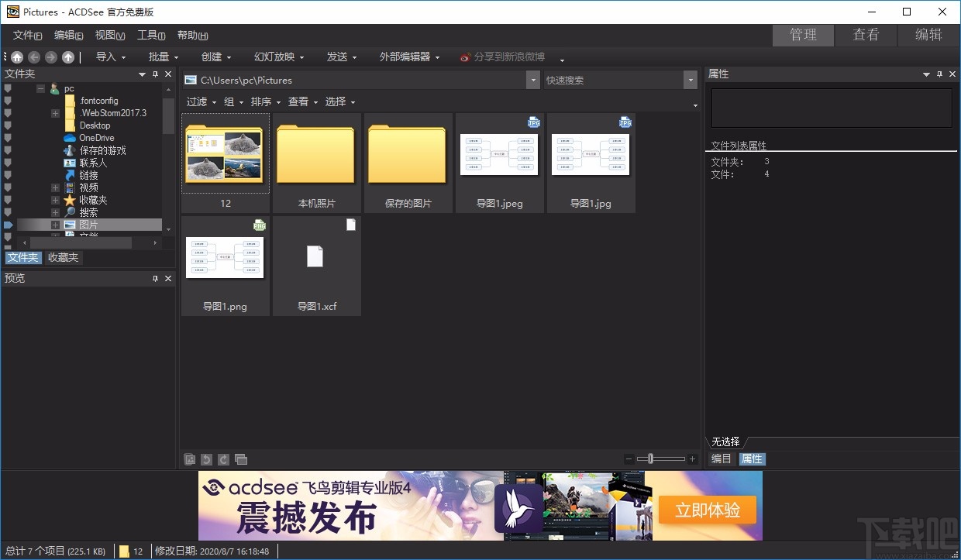This screenshot has width=961, height=560.
Task: Toggle auto-hide pin on the 文件夹 panel
Action: point(156,74)
